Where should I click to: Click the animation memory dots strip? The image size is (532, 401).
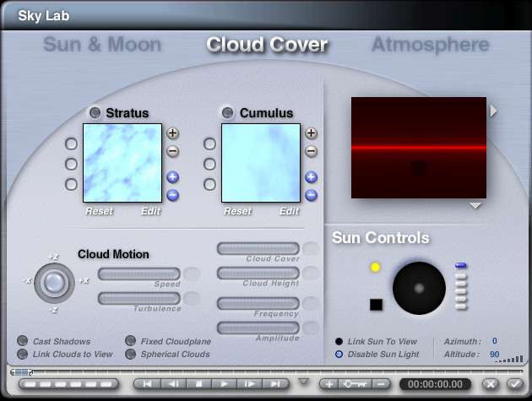pos(68,384)
